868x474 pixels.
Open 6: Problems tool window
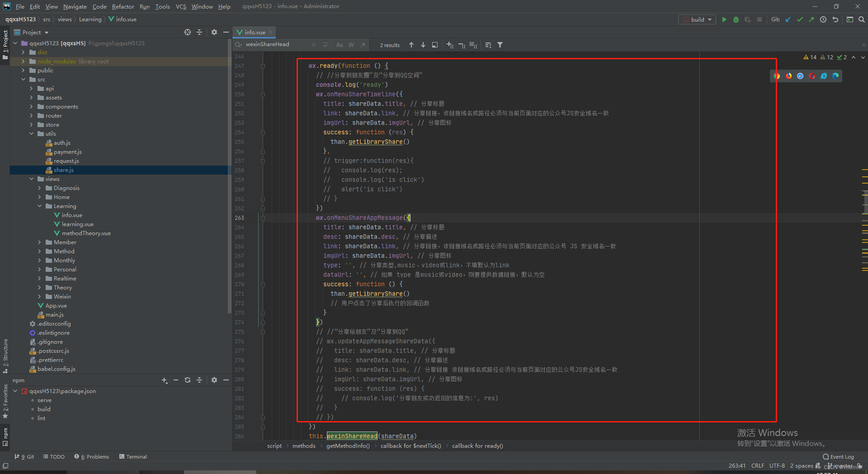pyautogui.click(x=92, y=457)
